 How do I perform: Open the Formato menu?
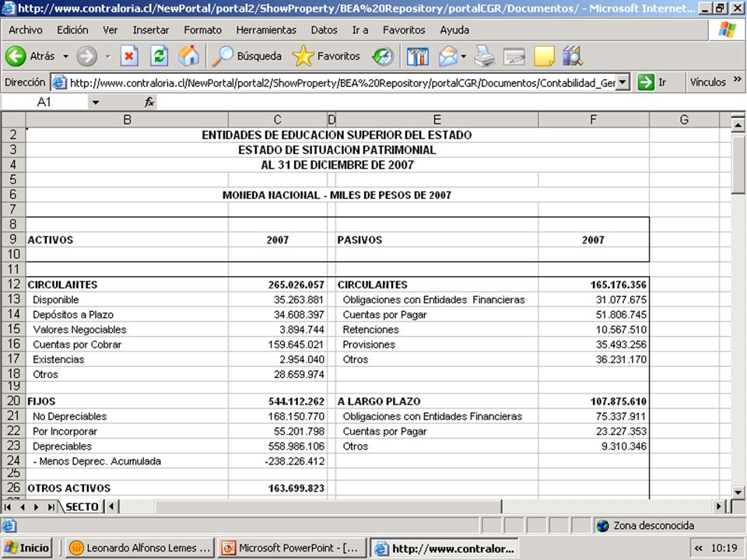(x=203, y=30)
